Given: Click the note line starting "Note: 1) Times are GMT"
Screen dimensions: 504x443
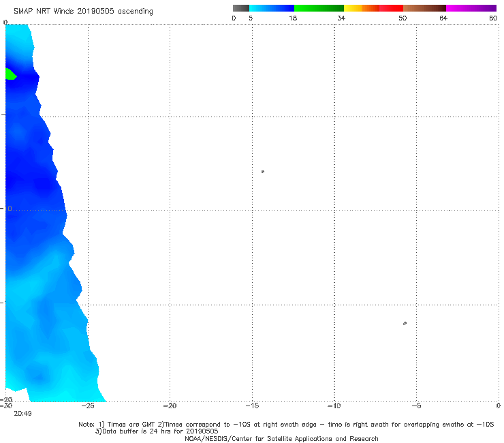Looking at the screenshot, I should [x=286, y=425].
